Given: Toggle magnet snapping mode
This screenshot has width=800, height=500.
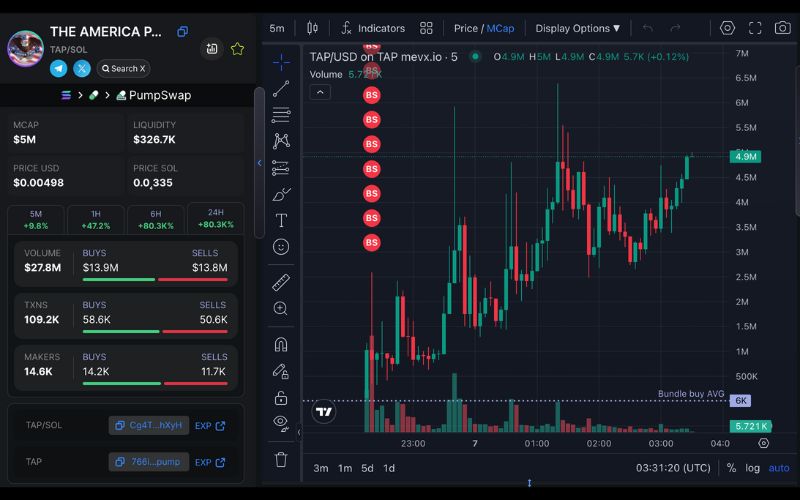Looking at the screenshot, I should pos(281,344).
